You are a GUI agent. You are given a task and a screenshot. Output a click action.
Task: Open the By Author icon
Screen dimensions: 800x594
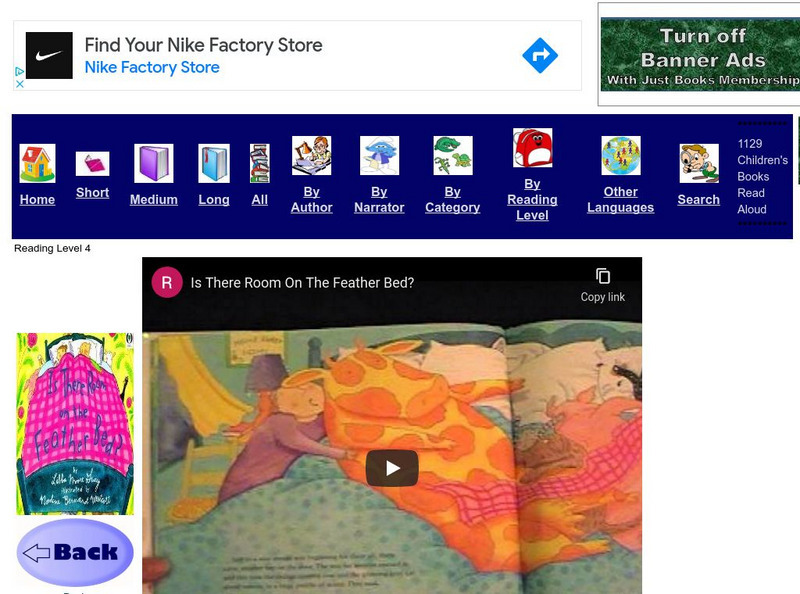tap(311, 156)
